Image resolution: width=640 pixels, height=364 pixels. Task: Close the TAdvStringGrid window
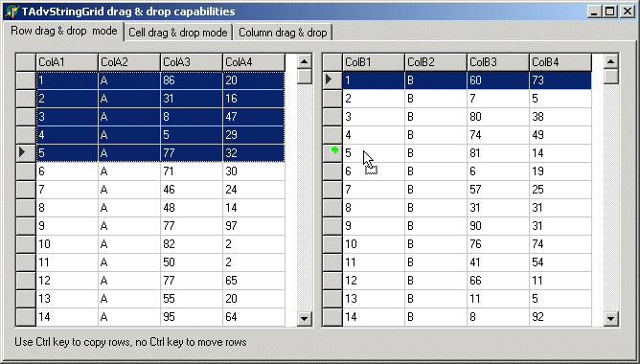click(627, 11)
